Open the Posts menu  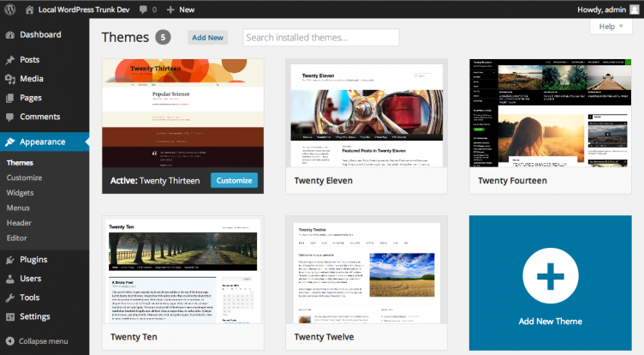pyautogui.click(x=30, y=60)
